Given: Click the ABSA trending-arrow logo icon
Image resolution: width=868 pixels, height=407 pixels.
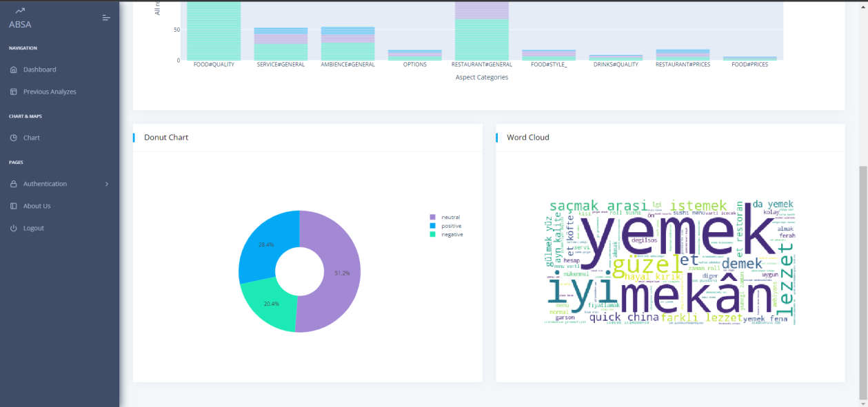Looking at the screenshot, I should [19, 10].
